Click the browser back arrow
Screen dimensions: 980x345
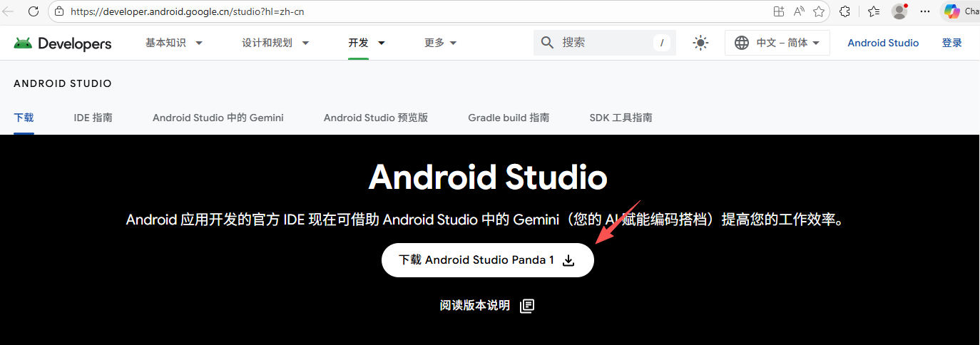tap(9, 11)
